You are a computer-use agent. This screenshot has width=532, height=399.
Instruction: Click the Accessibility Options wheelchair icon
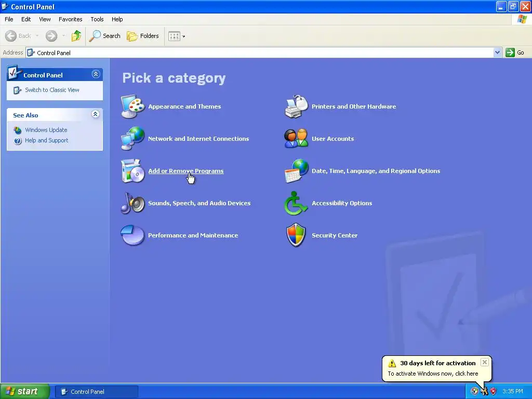click(x=296, y=203)
